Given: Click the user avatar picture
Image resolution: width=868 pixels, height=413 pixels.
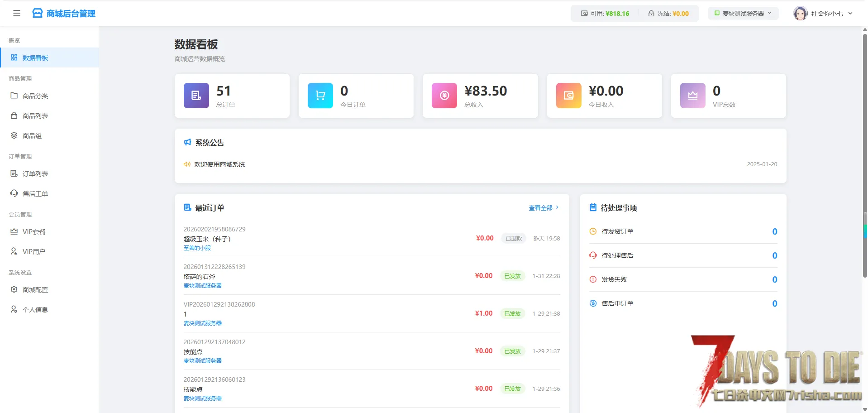Looking at the screenshot, I should pos(800,14).
